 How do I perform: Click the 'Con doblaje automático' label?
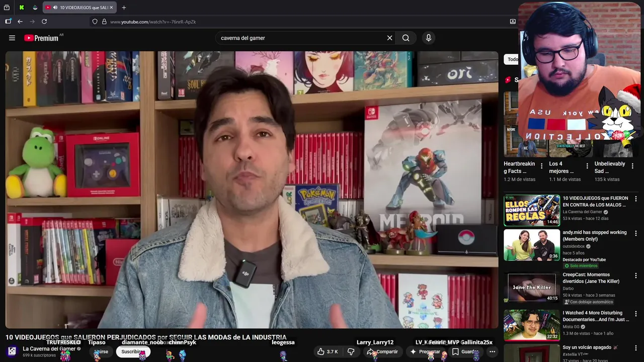click(x=588, y=302)
